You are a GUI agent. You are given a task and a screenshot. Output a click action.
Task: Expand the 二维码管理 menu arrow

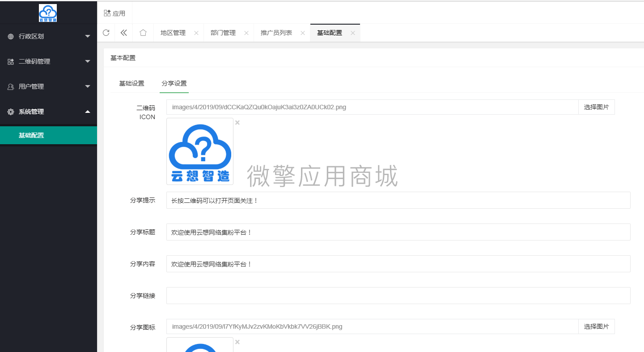coord(88,62)
